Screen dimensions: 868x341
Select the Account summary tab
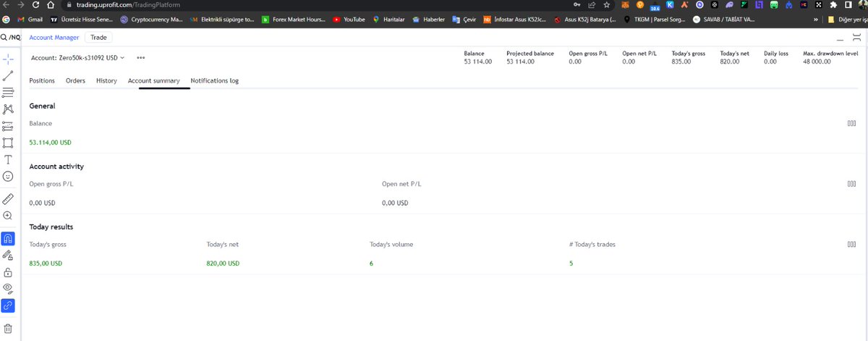pyautogui.click(x=153, y=81)
